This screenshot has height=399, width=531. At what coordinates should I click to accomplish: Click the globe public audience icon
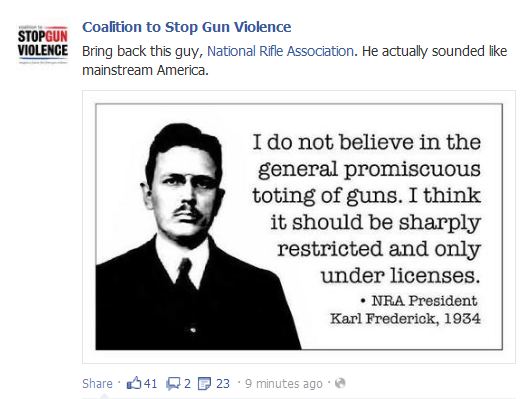(340, 383)
